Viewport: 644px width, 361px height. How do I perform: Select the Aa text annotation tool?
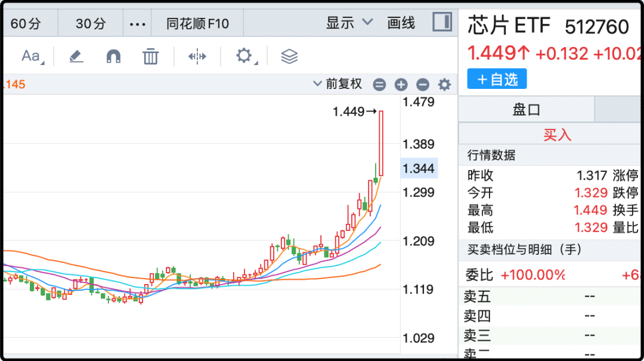coord(31,57)
